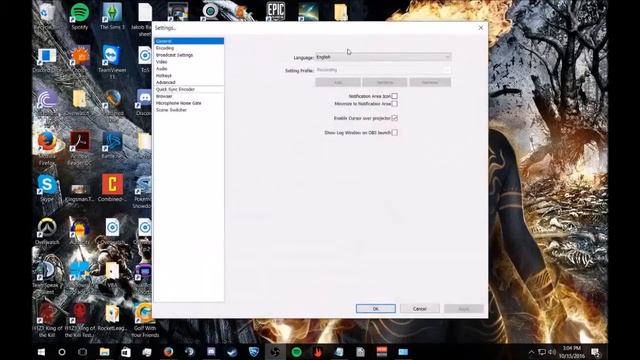Select Microphone Noise Gate in the list
640x360 pixels.
(189, 103)
